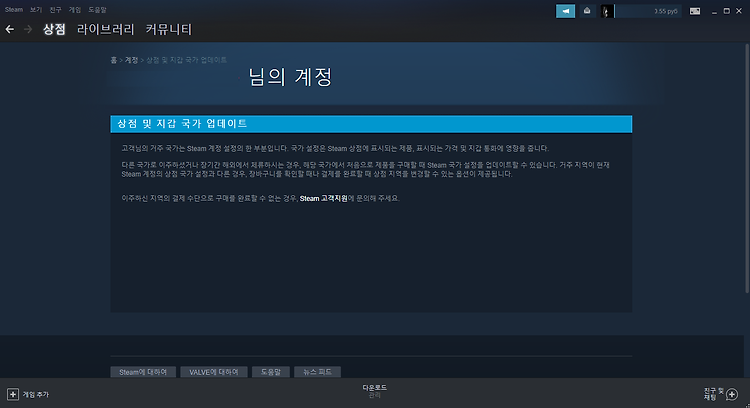Click the 계정 breadcrumb link

tap(132, 60)
